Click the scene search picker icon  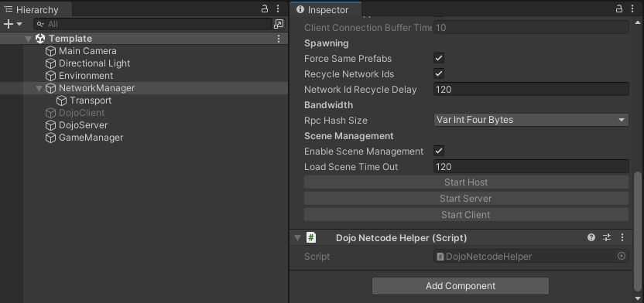point(279,24)
